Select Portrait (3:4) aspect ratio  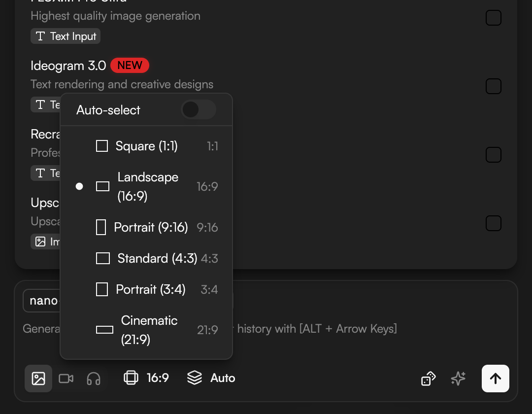click(x=146, y=289)
